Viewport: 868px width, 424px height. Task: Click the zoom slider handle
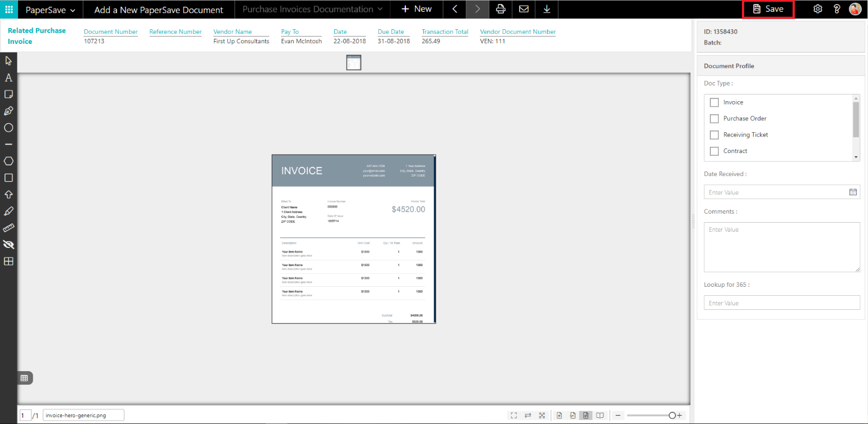[x=672, y=416]
